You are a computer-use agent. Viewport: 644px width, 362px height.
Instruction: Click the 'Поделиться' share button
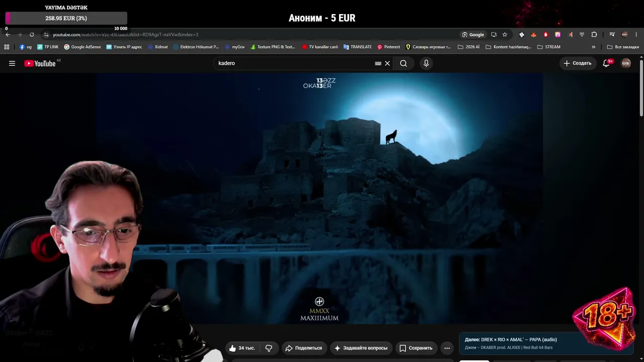point(304,348)
